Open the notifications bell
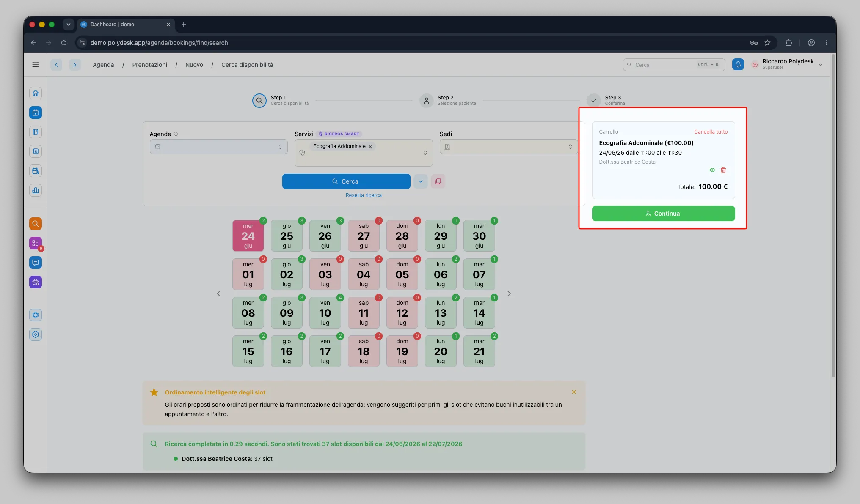Viewport: 860px width, 504px height. [x=738, y=64]
